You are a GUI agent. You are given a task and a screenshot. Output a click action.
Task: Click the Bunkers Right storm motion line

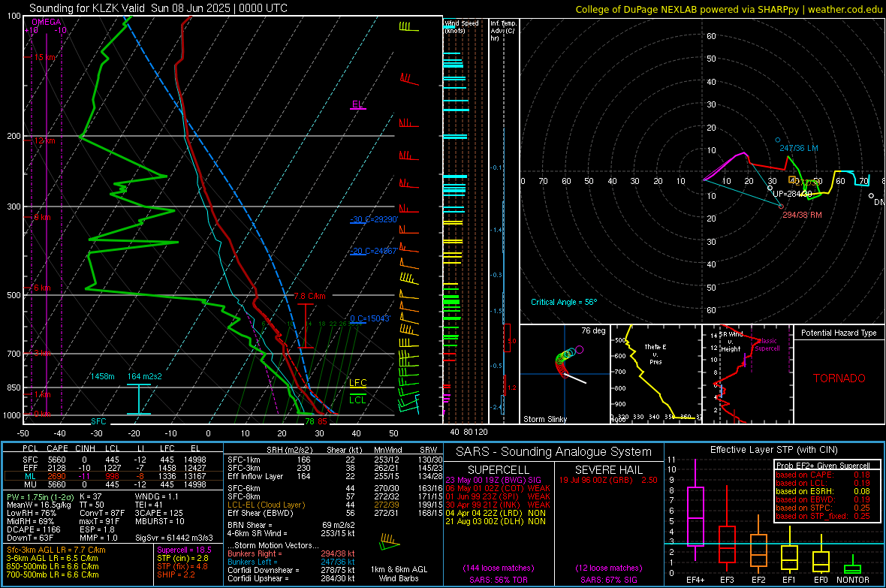(x=291, y=554)
